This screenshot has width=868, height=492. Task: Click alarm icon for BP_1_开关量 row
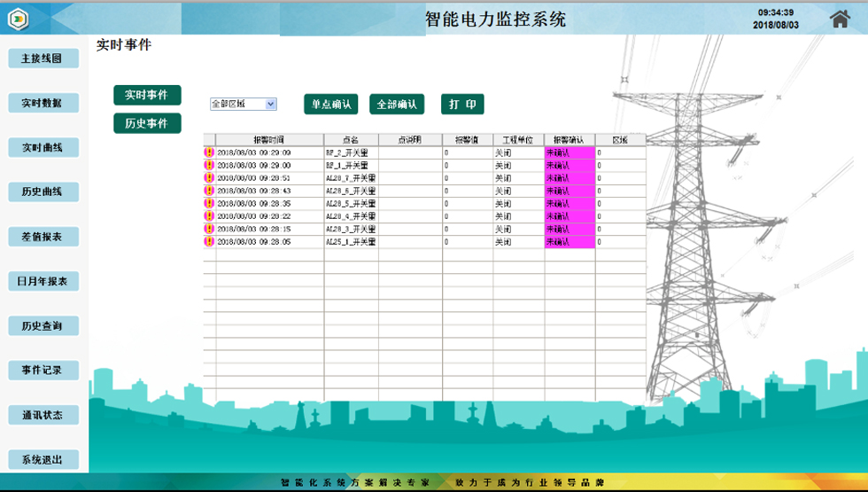[x=209, y=165]
